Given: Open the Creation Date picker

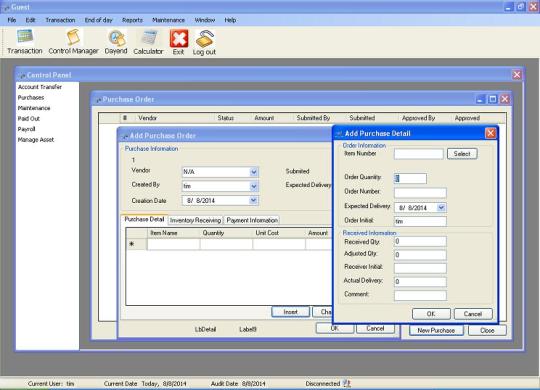Looking at the screenshot, I should point(253,200).
